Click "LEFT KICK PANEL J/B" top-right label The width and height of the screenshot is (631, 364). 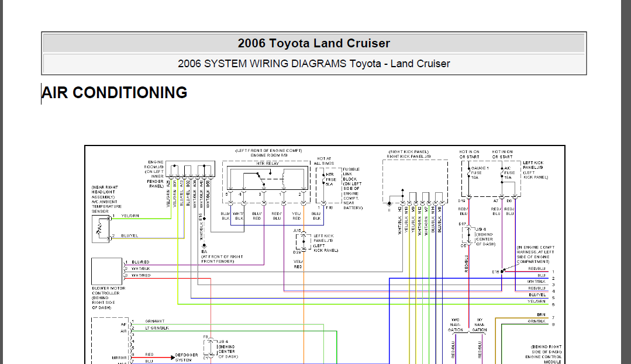pos(533,165)
